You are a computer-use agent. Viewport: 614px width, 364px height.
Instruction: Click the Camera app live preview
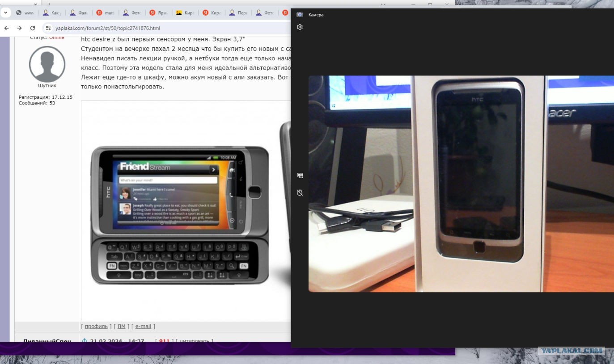(461, 184)
